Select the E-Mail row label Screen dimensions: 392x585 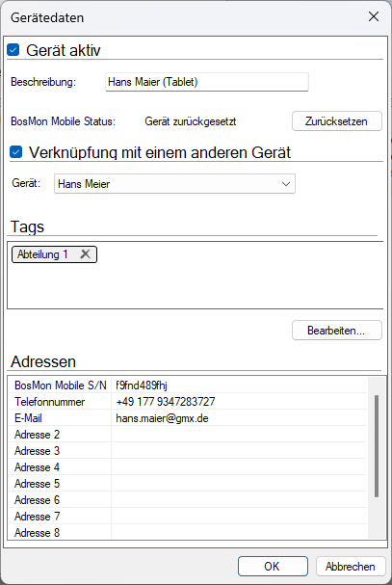tap(28, 418)
